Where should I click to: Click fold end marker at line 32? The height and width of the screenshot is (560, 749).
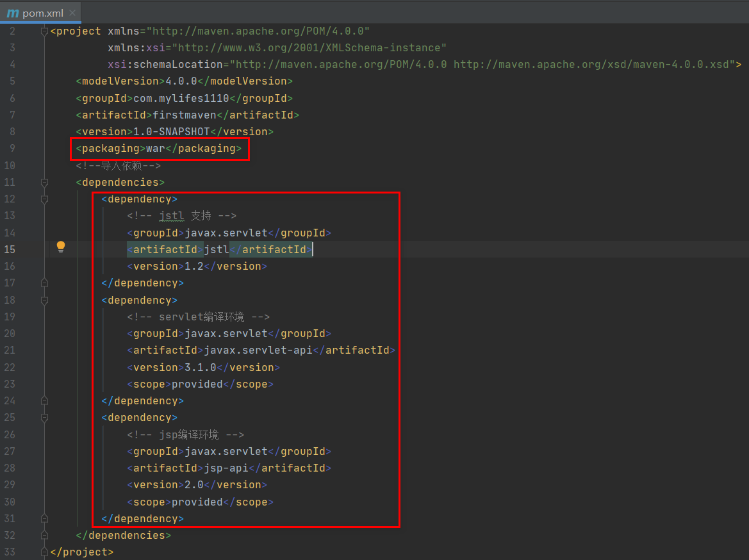click(x=44, y=535)
